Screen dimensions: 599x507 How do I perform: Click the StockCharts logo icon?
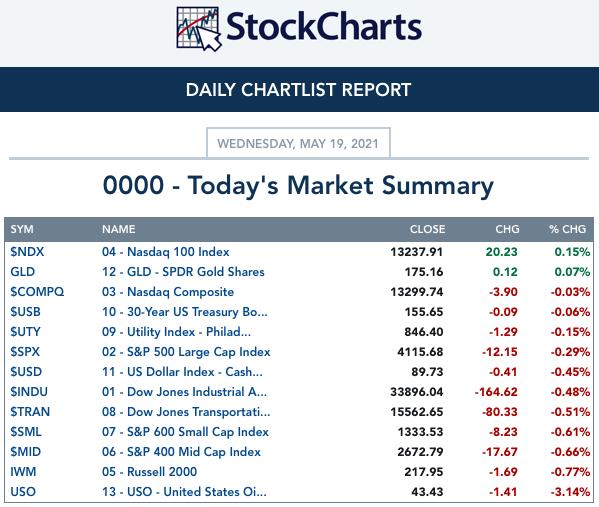[x=199, y=29]
